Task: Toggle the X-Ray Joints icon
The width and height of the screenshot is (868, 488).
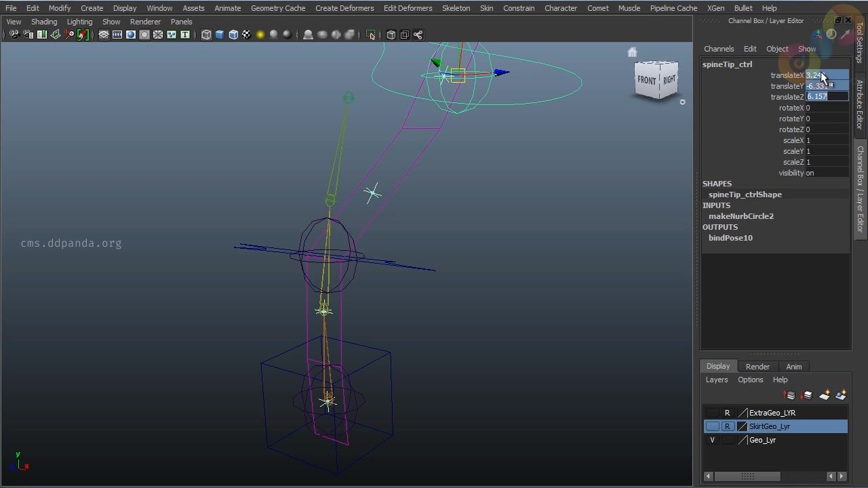Action: click(418, 35)
